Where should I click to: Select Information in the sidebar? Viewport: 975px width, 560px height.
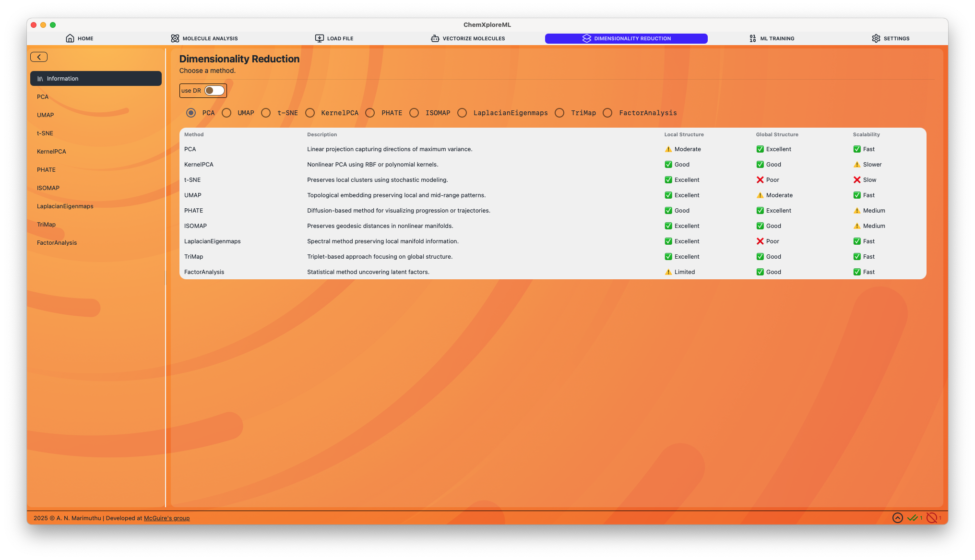[x=96, y=79]
